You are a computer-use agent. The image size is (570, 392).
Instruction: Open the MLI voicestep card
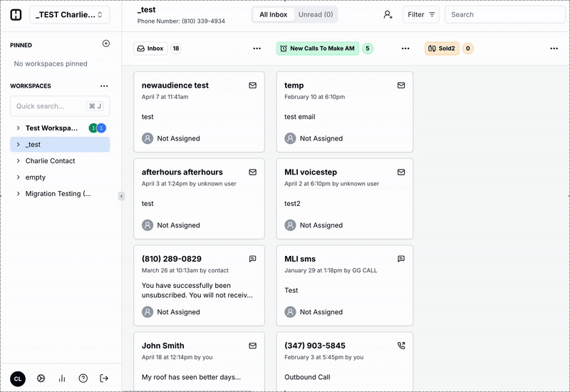345,199
